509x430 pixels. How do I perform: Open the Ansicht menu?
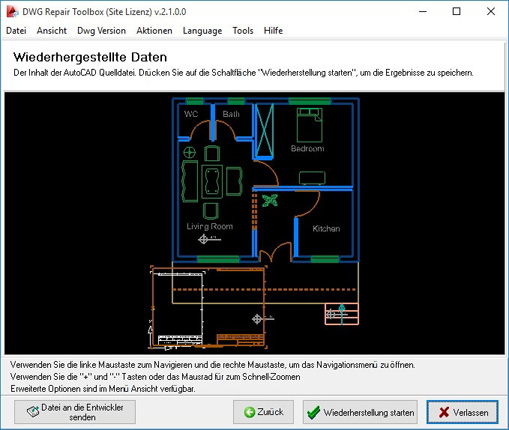[52, 31]
